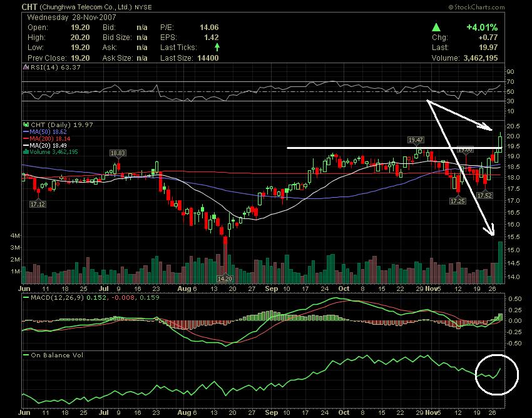Click the +4.01% percent change
Viewport: 532px width, 418px height.
point(482,27)
